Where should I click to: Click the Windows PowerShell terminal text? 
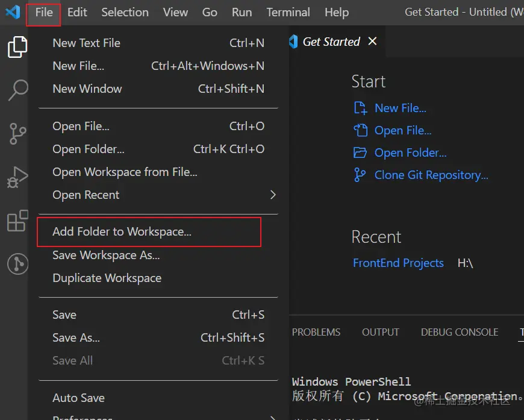pyautogui.click(x=351, y=381)
